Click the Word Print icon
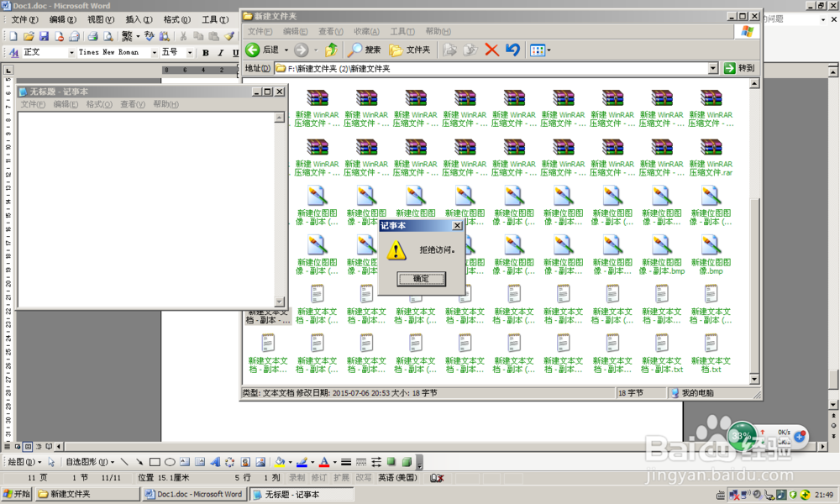Screen dimensions: 840x504 92,36
